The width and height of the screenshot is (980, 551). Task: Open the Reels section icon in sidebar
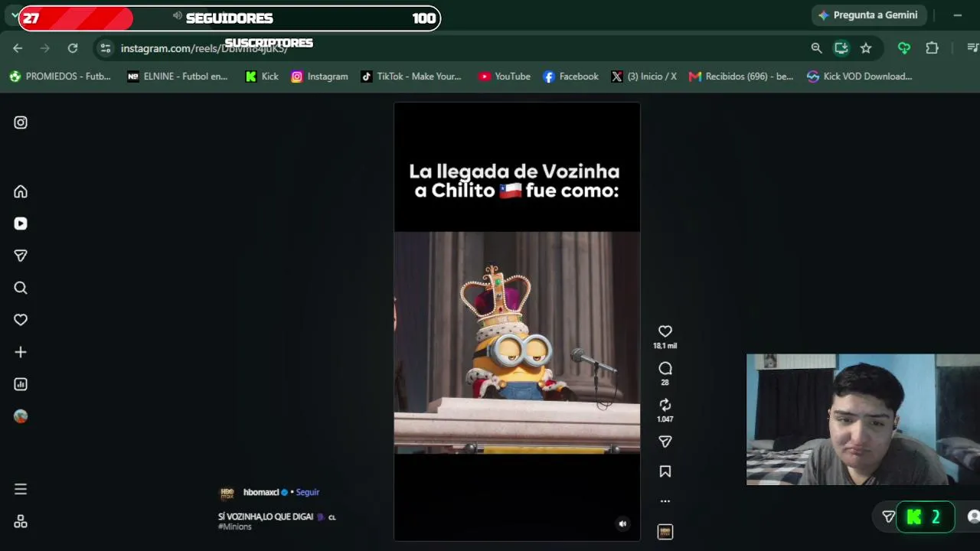[x=21, y=223]
